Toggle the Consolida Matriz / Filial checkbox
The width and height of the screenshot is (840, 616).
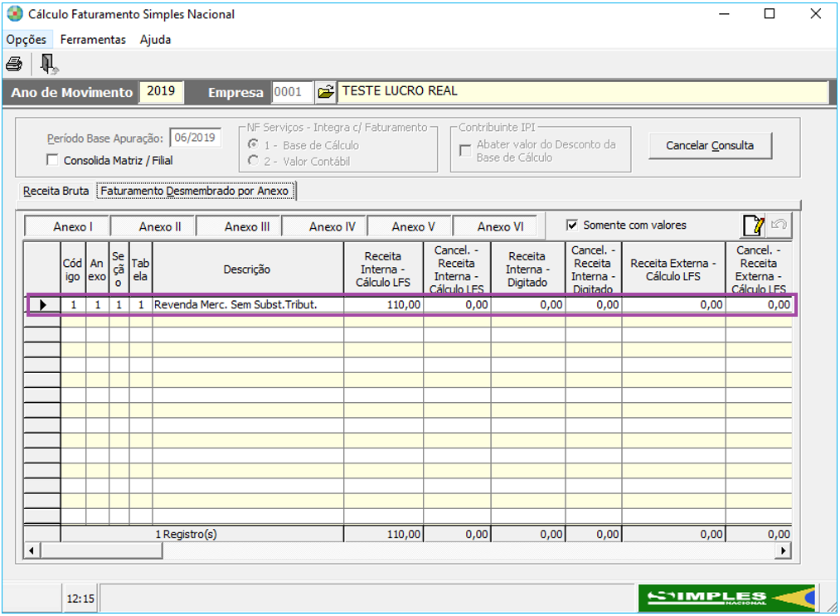coord(52,160)
